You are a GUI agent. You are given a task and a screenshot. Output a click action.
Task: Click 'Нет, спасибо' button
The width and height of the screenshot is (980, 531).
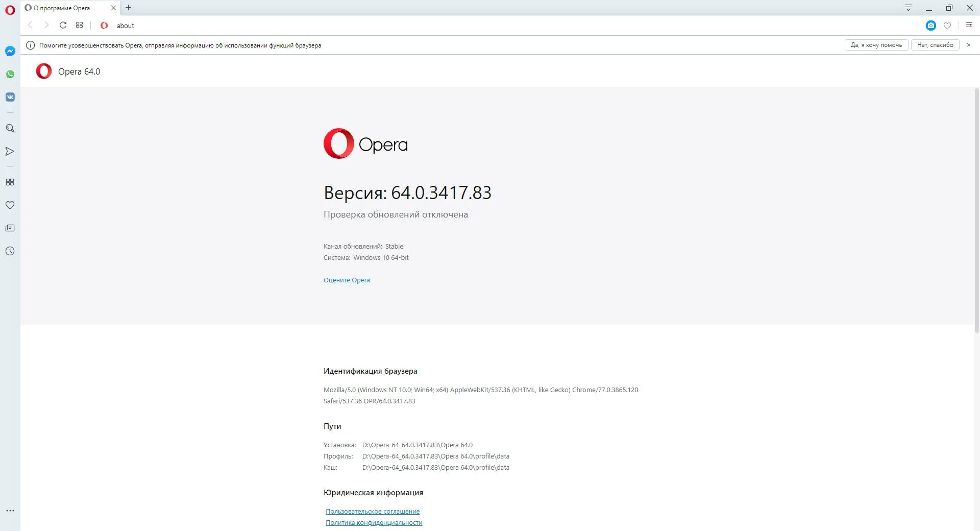coord(935,45)
